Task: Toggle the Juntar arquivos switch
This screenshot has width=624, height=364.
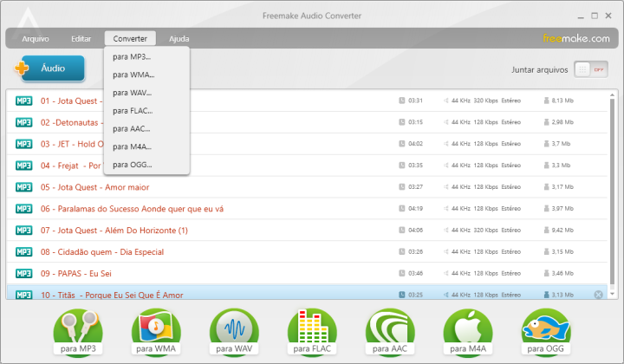Action: [x=591, y=69]
